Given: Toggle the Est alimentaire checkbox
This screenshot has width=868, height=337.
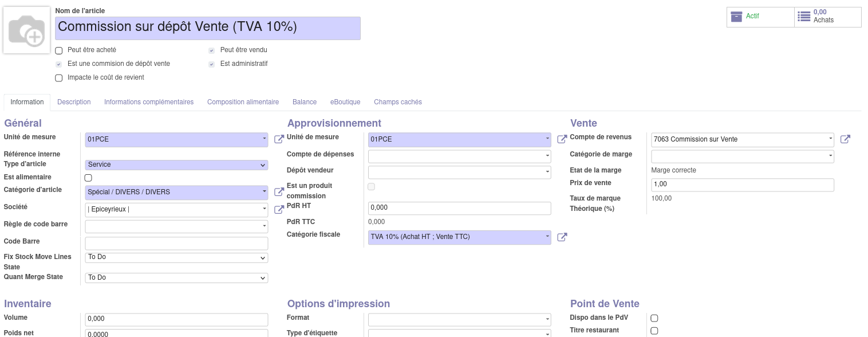Looking at the screenshot, I should (x=88, y=178).
